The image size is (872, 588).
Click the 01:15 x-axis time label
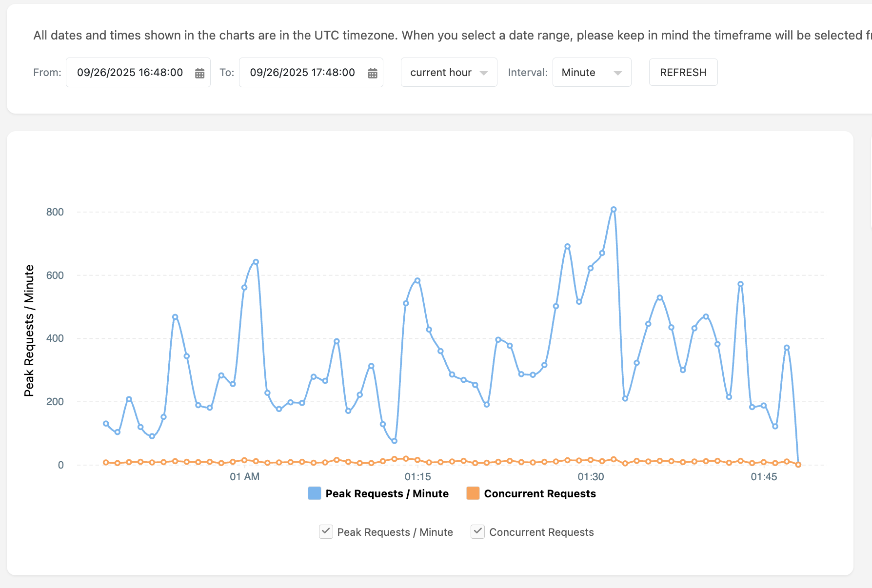tap(417, 477)
